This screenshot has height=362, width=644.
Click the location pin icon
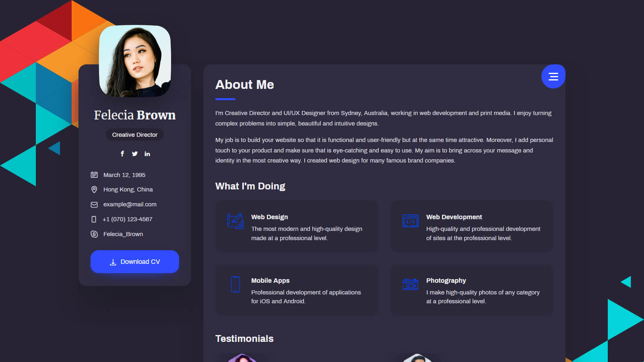[94, 189]
